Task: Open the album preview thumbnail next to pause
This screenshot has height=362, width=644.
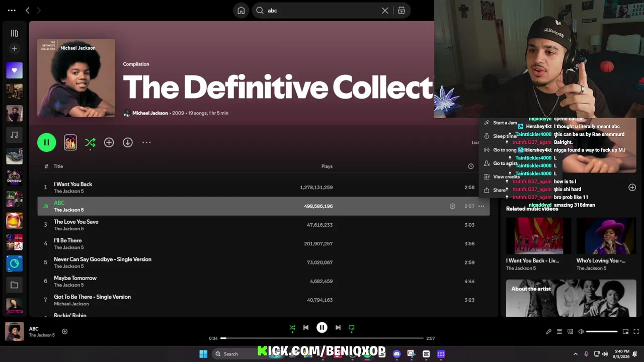Action: click(x=70, y=142)
